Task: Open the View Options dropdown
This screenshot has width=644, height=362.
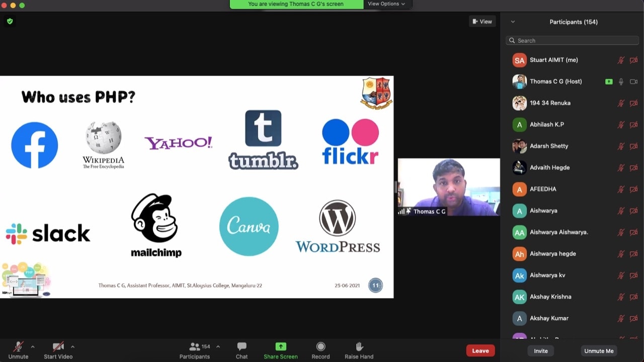Action: point(386,4)
